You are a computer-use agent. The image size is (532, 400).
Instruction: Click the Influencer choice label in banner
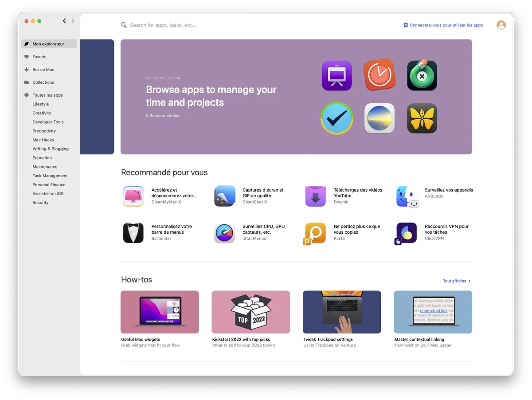click(163, 116)
